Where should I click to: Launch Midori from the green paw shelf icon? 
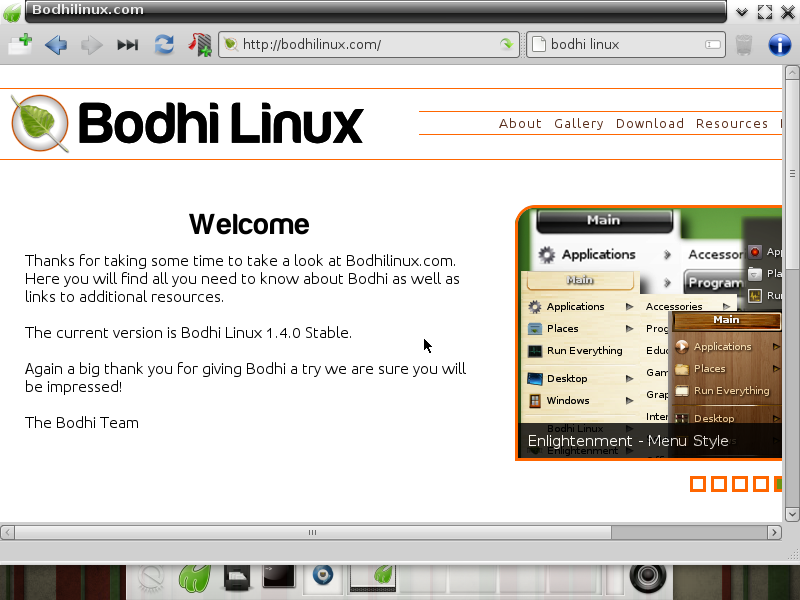pos(195,579)
